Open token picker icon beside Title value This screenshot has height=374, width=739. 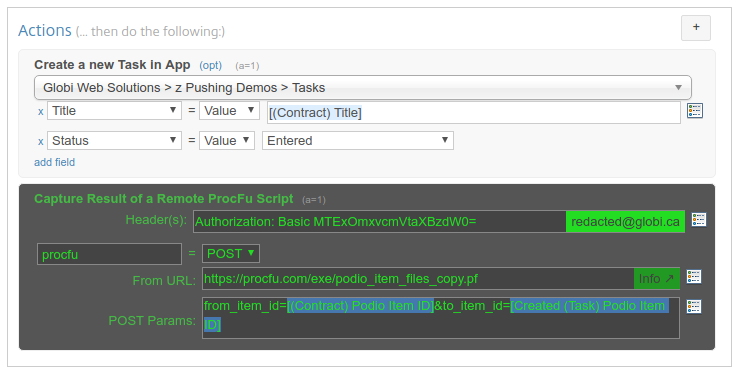pyautogui.click(x=695, y=111)
